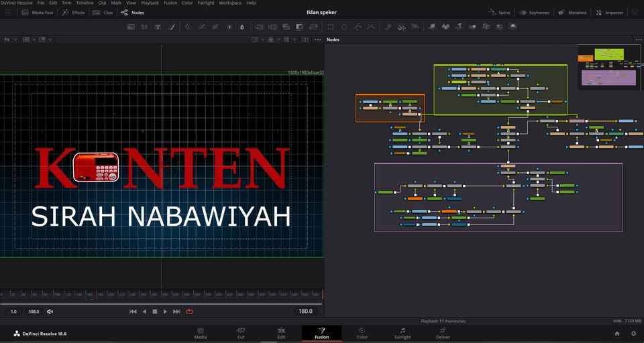The height and width of the screenshot is (343, 644).
Task: Add a particle render node
Action: tap(415, 27)
